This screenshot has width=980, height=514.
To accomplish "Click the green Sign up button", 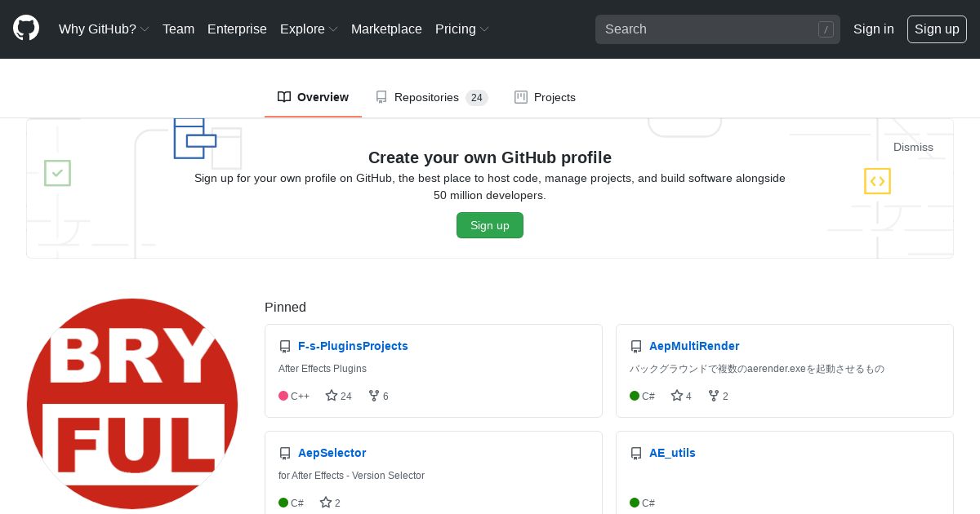I will [x=490, y=225].
